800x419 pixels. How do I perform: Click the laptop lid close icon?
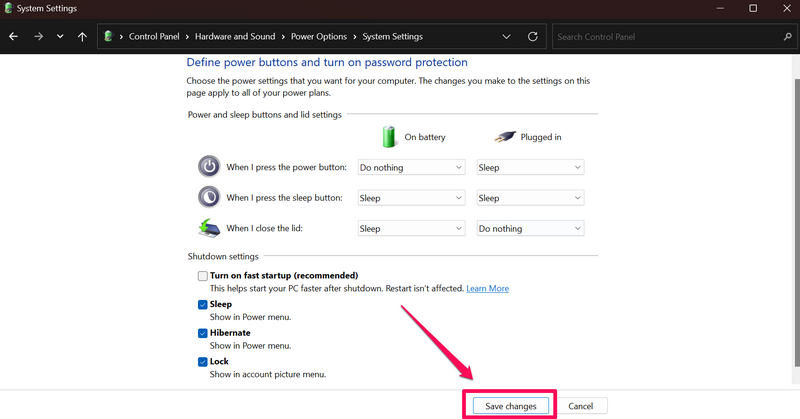(x=208, y=228)
